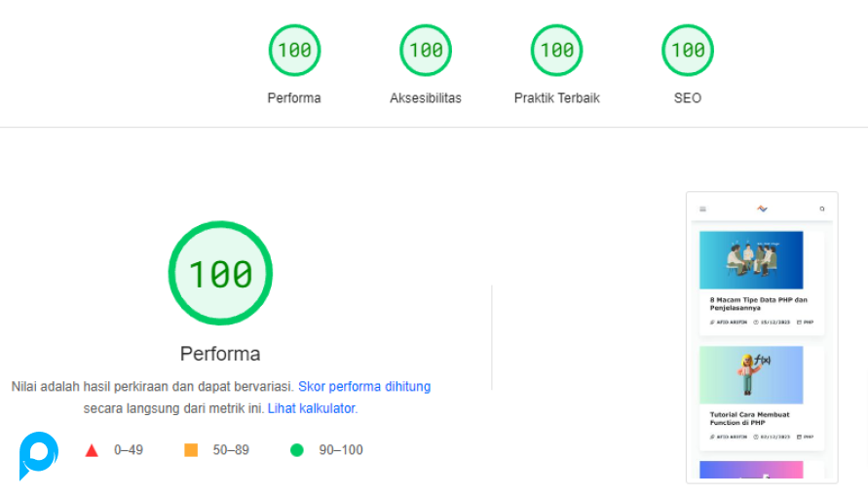Click the Aksesibilitas score circle
This screenshot has width=868, height=496.
coord(426,50)
